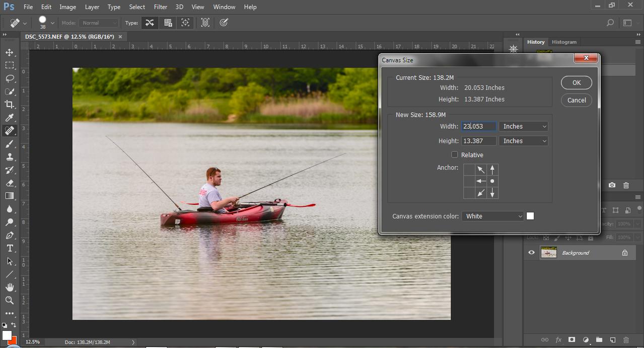Click into the Height input field
644x348 pixels.
click(478, 141)
